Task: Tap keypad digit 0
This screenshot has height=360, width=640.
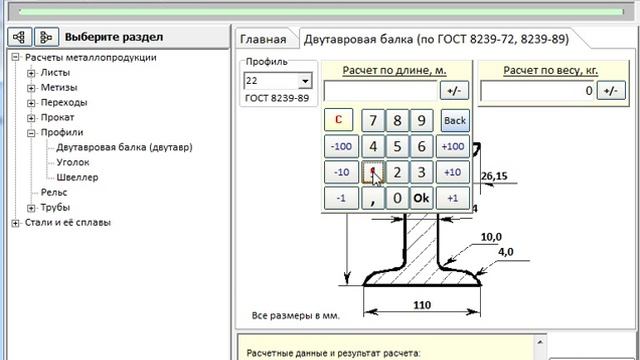Action: (397, 198)
